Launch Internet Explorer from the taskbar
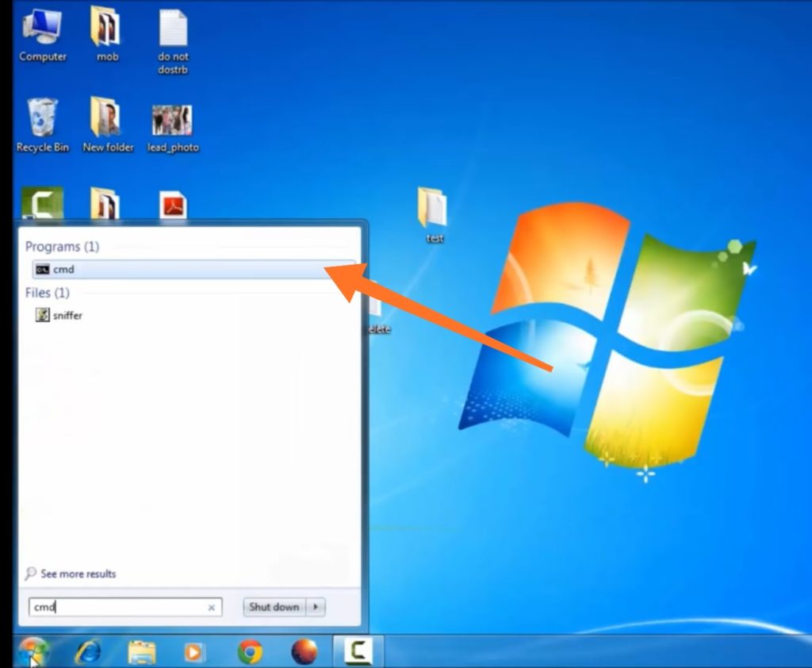Image resolution: width=812 pixels, height=668 pixels. pos(87,651)
